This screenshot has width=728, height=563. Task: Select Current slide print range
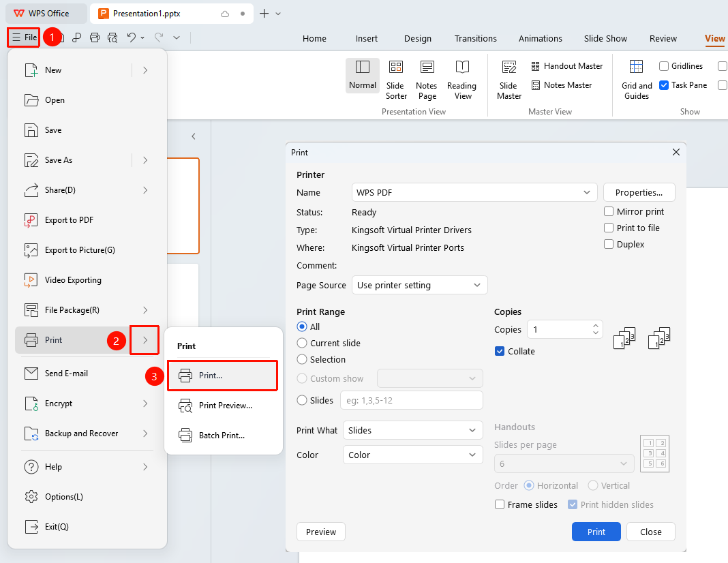pos(302,343)
